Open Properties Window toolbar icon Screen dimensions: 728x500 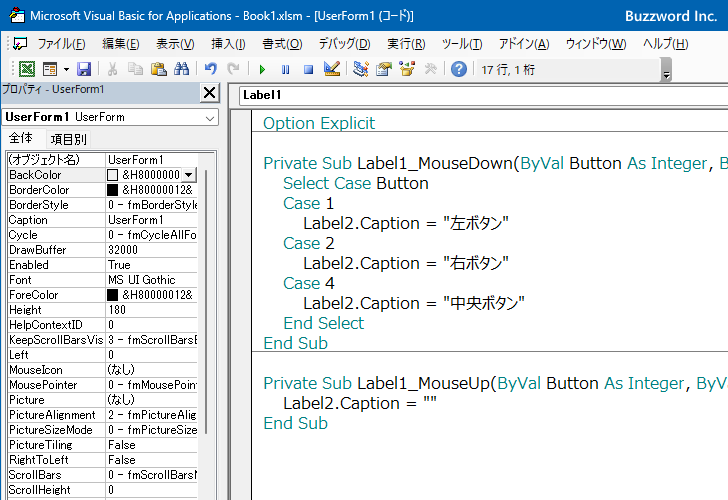[x=384, y=69]
